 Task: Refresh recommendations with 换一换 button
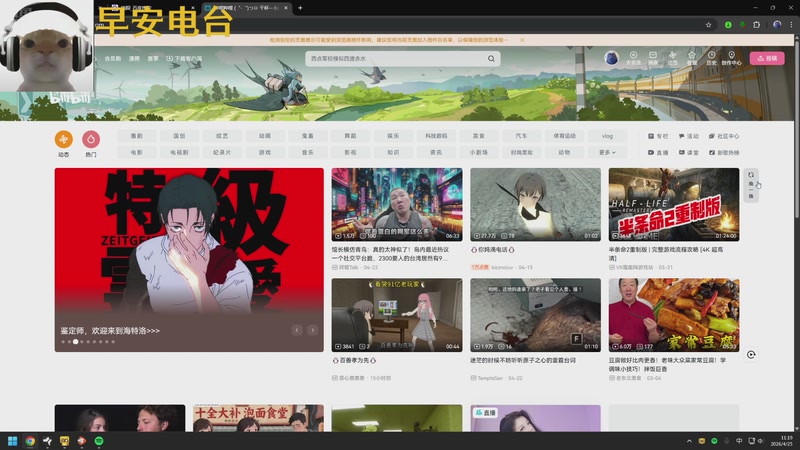pyautogui.click(x=751, y=185)
